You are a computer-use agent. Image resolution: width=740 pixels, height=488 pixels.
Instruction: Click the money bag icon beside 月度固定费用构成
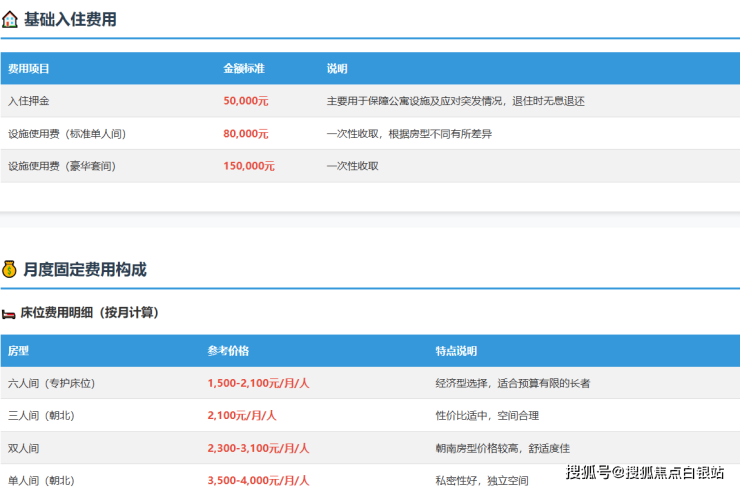tap(10, 269)
